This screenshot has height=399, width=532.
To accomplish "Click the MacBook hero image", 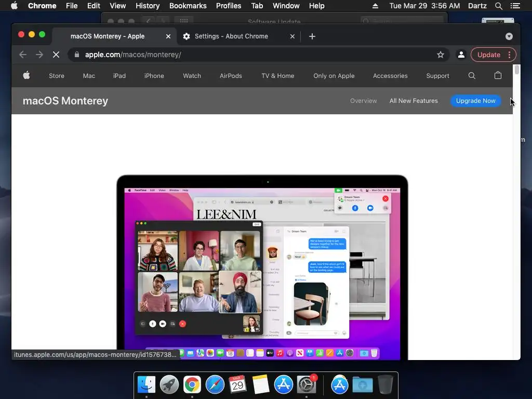I will pyautogui.click(x=262, y=268).
